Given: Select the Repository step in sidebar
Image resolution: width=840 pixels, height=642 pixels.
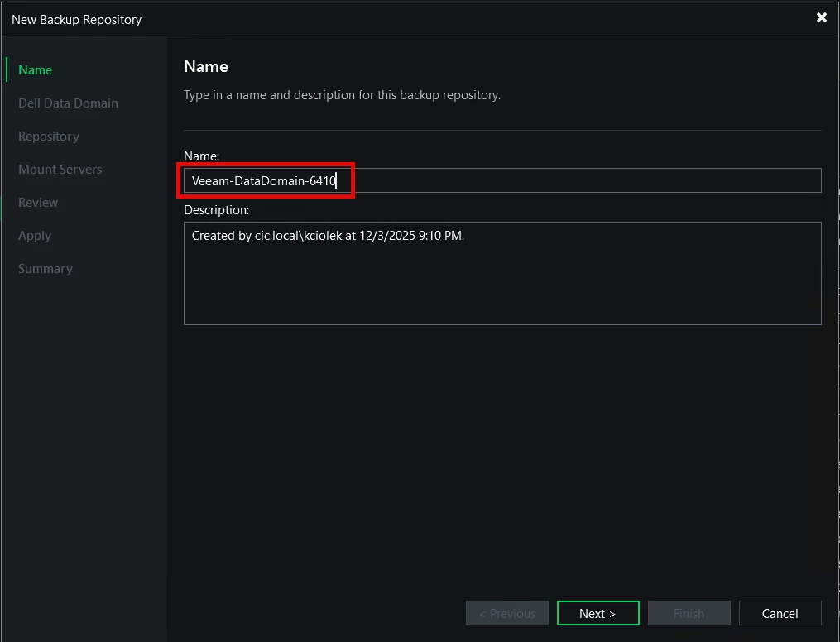Looking at the screenshot, I should (49, 137).
